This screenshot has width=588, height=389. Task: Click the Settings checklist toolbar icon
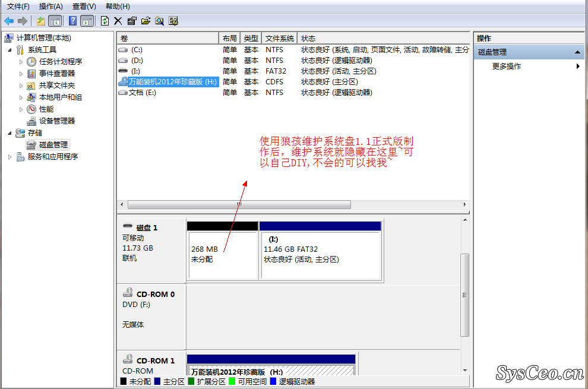pos(173,21)
